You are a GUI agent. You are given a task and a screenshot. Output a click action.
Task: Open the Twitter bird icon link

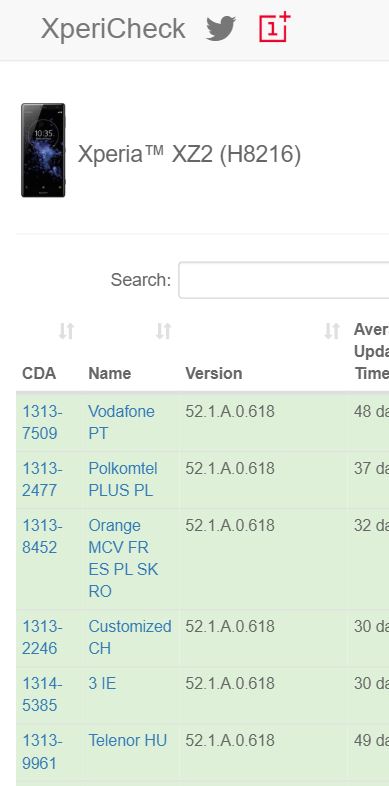pyautogui.click(x=221, y=28)
